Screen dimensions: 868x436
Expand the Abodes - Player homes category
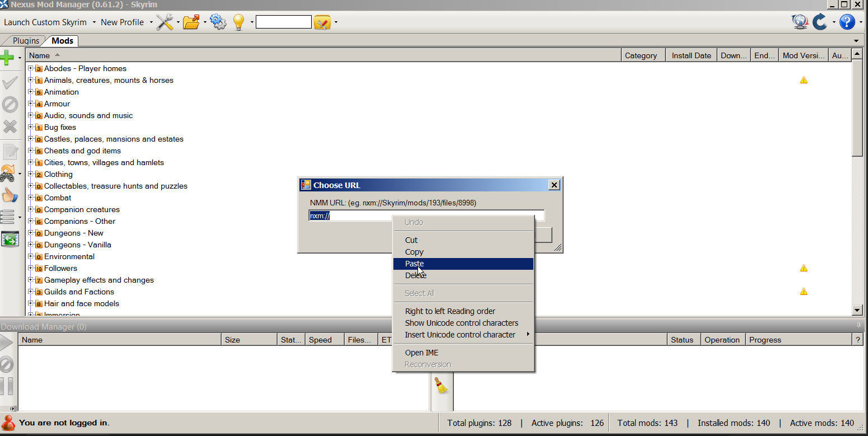[31, 68]
